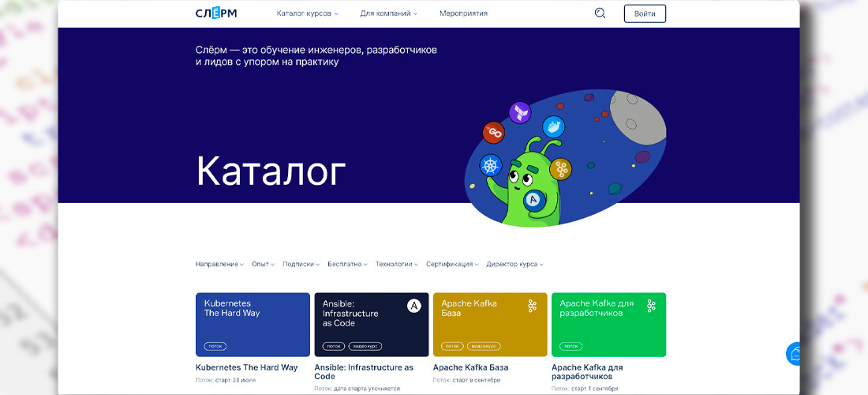The width and height of the screenshot is (868, 395).
Task: Click the поток tag on the Kubernetes card
Action: [215, 346]
